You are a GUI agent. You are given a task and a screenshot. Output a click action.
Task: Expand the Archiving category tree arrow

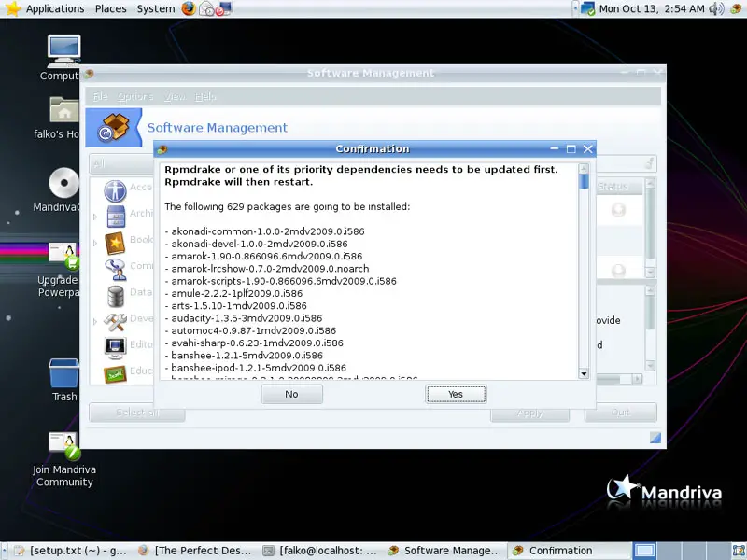click(x=95, y=217)
